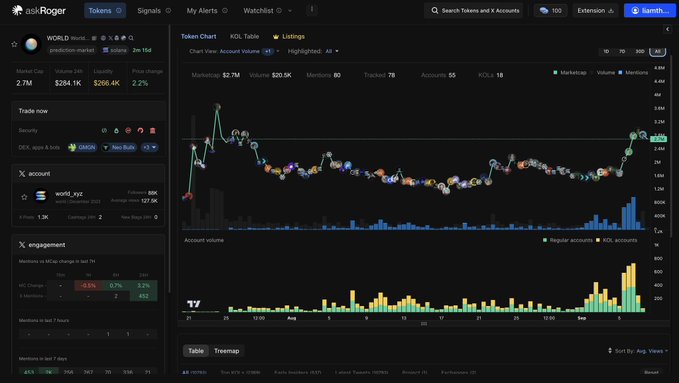Image resolution: width=679 pixels, height=383 pixels.
Task: Check the red trash-bin Security icon
Action: 152,130
